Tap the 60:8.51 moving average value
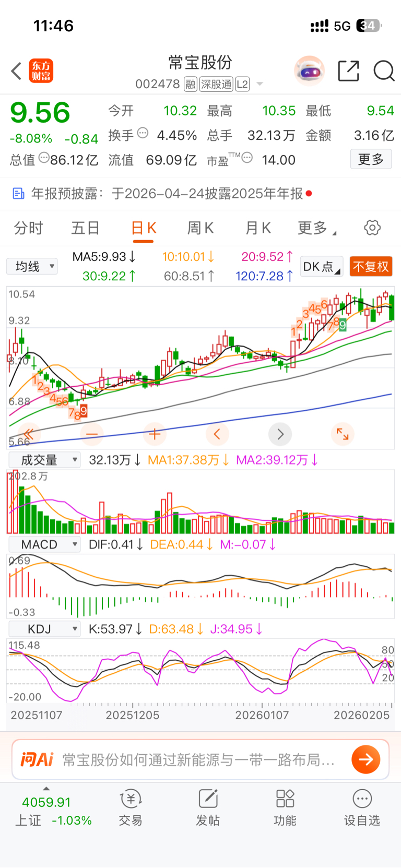The image size is (401, 868). (189, 276)
